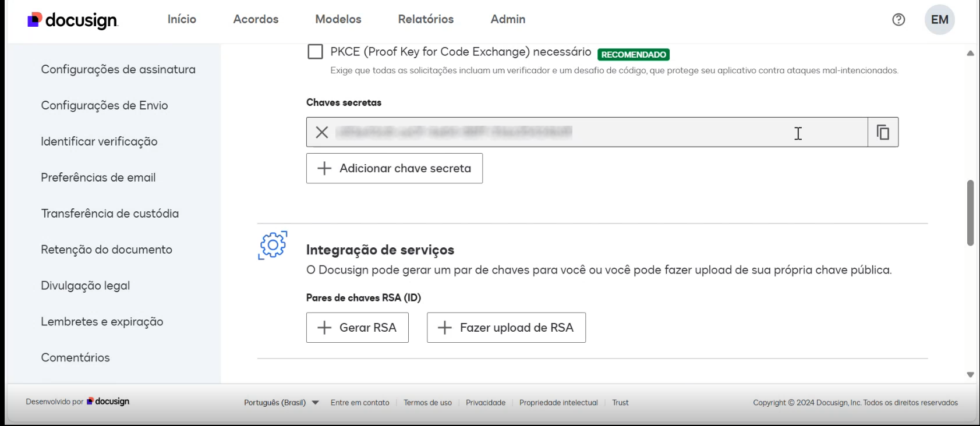Copy the secret key to clipboard
The width and height of the screenshot is (980, 426).
click(883, 132)
